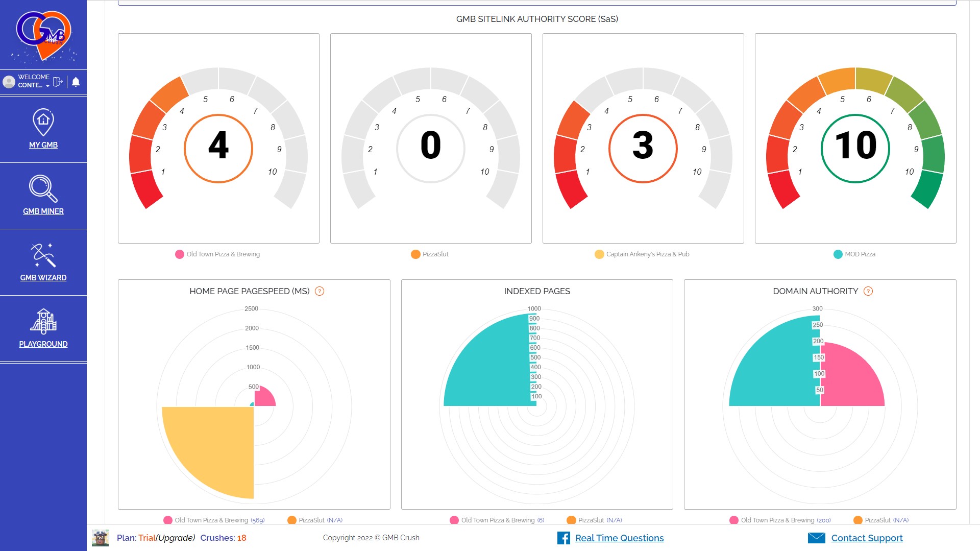Click the mascot avatar in footer
This screenshot has width=980, height=551.
pos(100,538)
